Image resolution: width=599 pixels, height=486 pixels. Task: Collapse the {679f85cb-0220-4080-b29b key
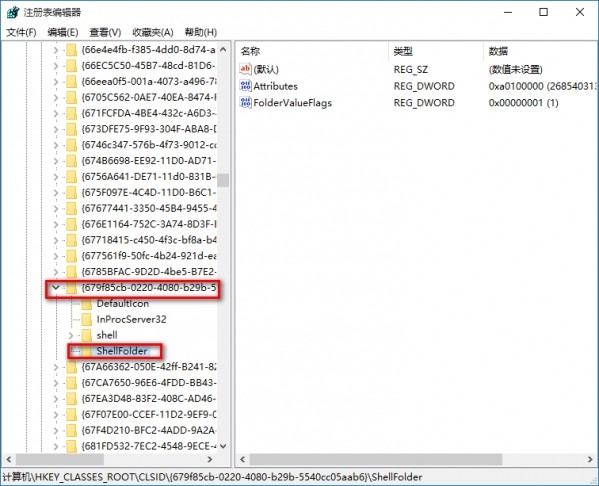[56, 287]
